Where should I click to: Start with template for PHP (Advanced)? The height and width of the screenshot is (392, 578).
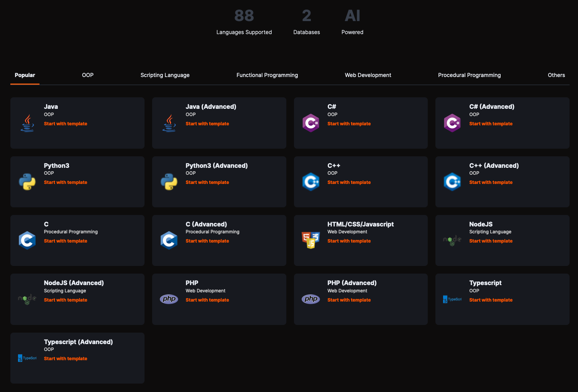[349, 300]
